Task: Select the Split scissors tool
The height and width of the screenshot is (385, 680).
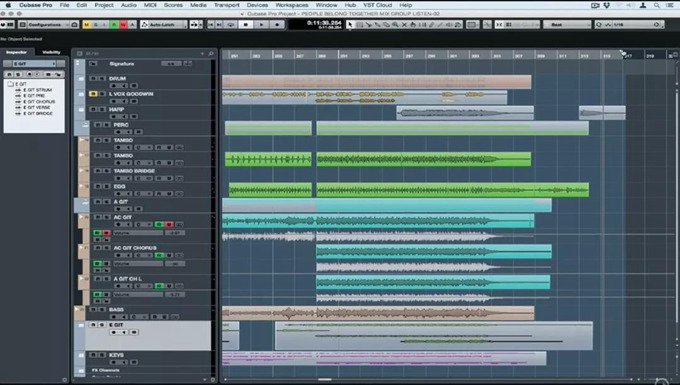Action: [x=369, y=25]
